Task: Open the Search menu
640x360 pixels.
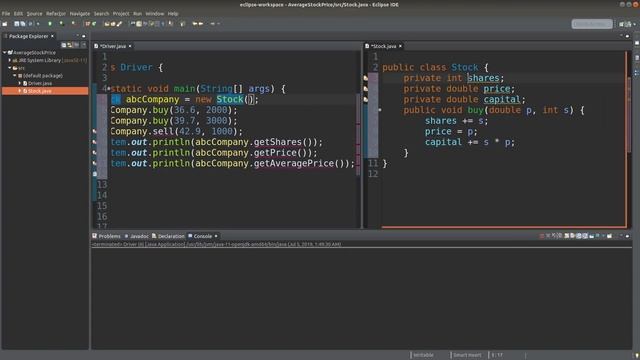Action: tap(102, 13)
